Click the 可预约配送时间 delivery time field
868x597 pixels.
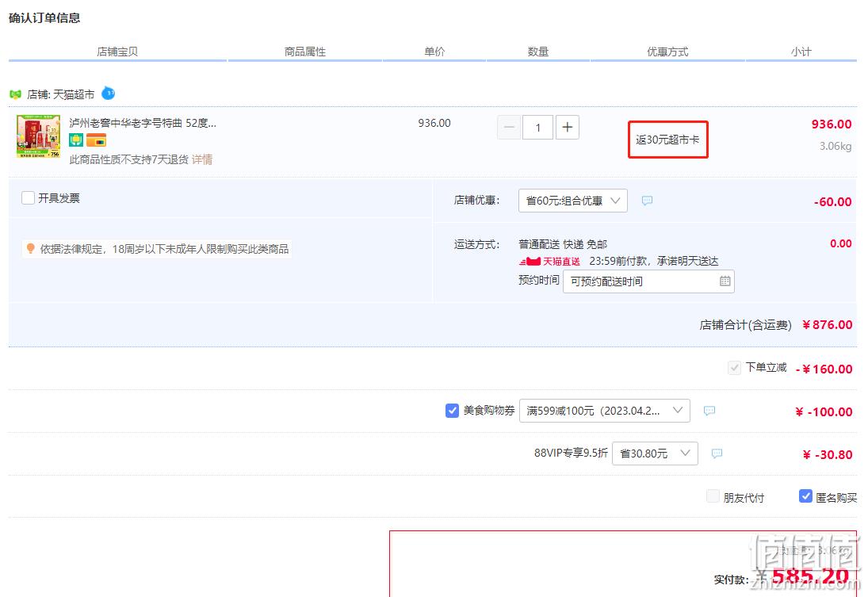[x=648, y=281]
